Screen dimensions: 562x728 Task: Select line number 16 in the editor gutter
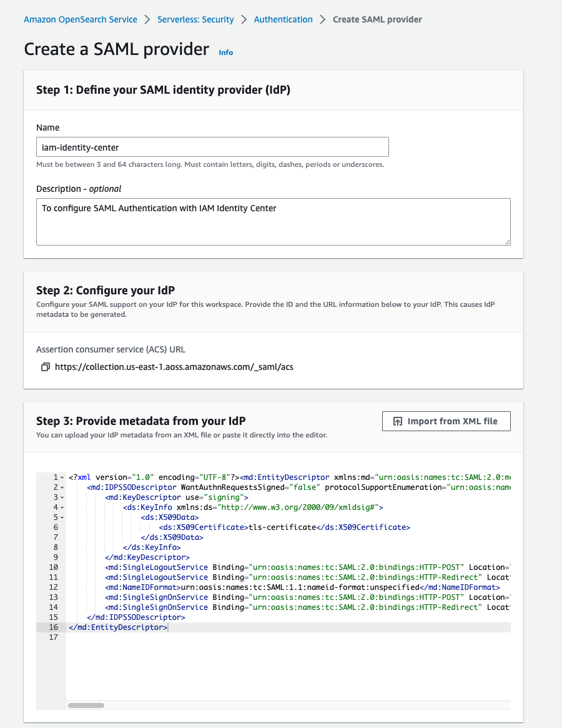pos(53,627)
